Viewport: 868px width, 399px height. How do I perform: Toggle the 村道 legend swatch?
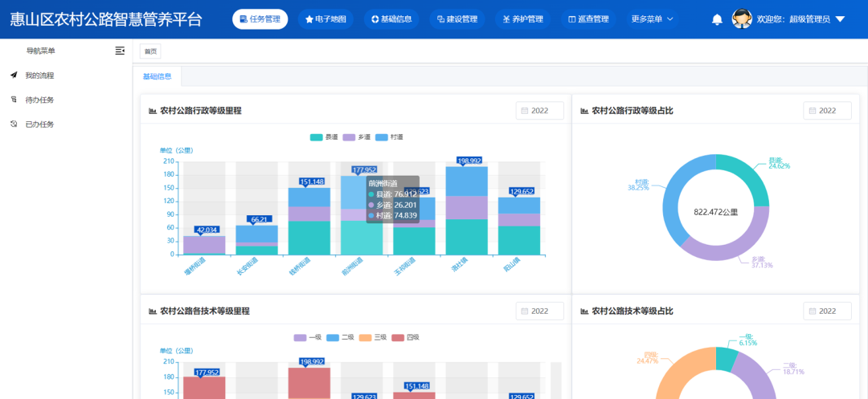coord(382,137)
